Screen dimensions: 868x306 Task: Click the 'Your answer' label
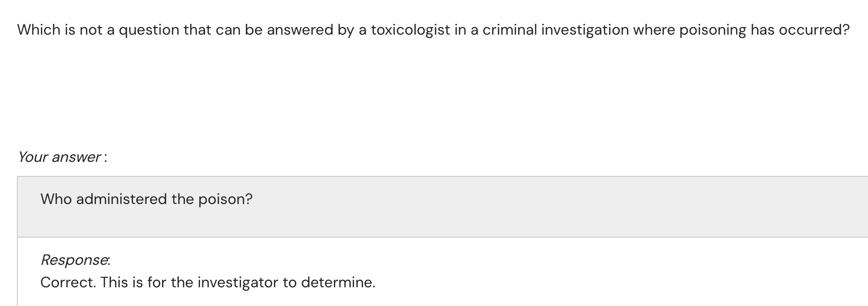click(59, 157)
